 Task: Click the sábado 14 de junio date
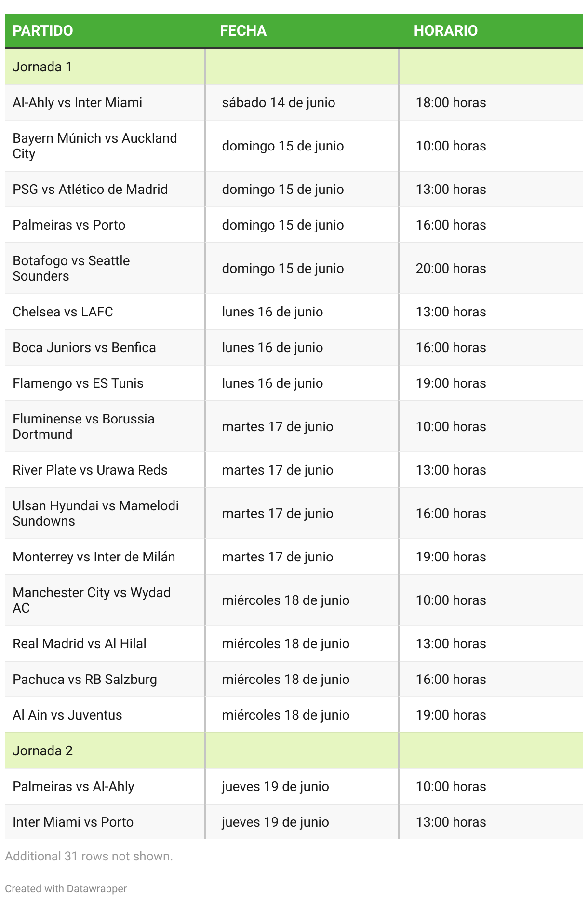pos(279,102)
